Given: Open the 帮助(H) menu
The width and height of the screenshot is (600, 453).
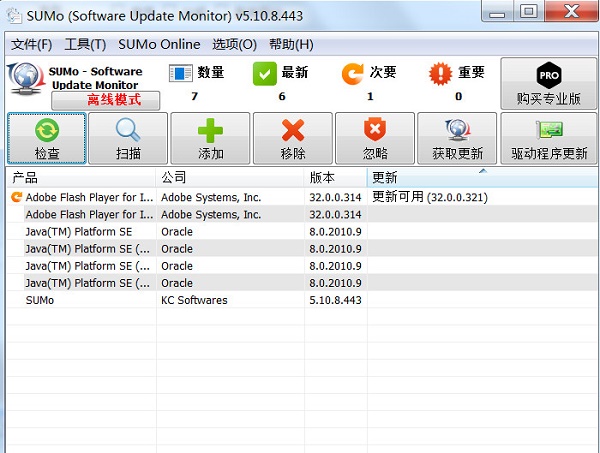Looking at the screenshot, I should pyautogui.click(x=291, y=44).
